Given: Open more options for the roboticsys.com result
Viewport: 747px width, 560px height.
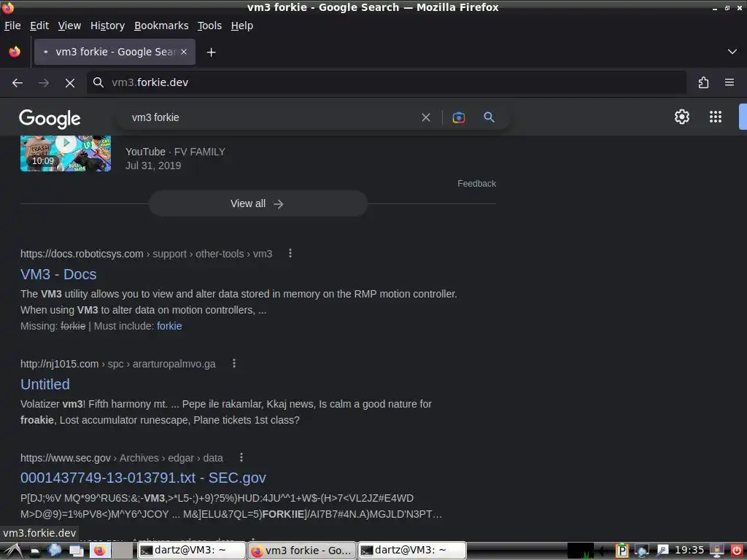Looking at the screenshot, I should coord(290,253).
